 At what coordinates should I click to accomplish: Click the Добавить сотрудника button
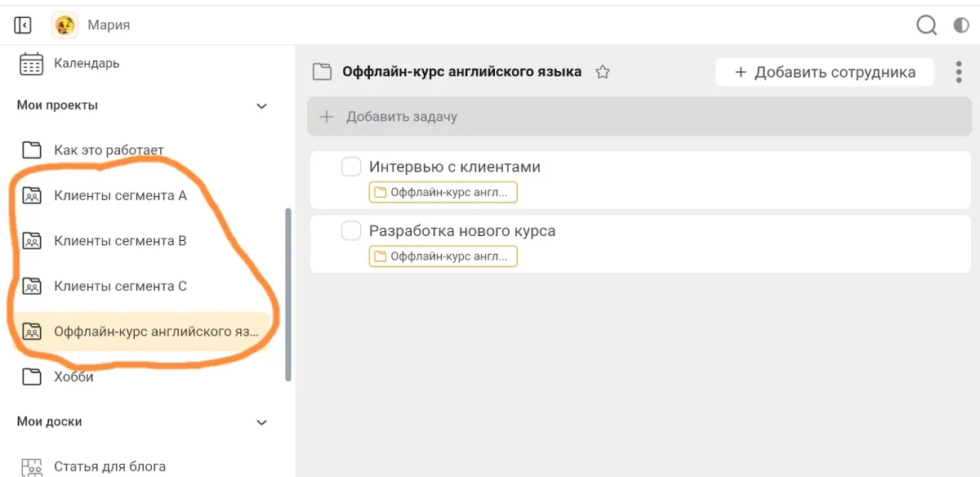(x=825, y=72)
